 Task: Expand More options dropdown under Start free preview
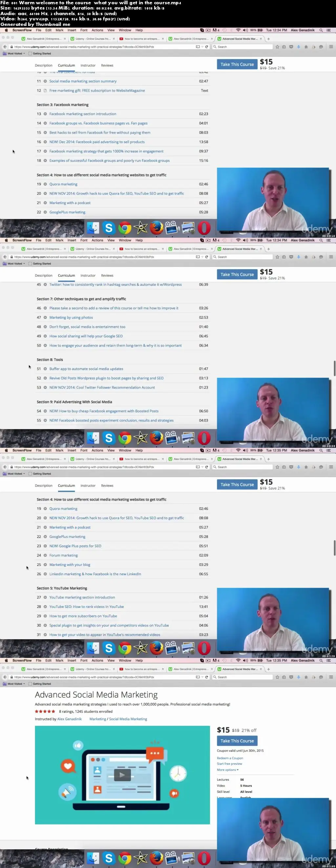228,770
